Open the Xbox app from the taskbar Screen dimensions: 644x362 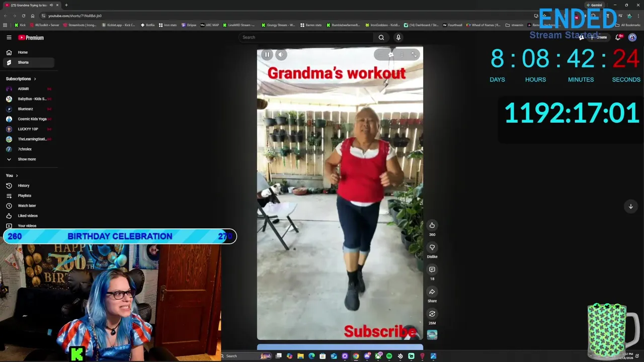pos(378,356)
